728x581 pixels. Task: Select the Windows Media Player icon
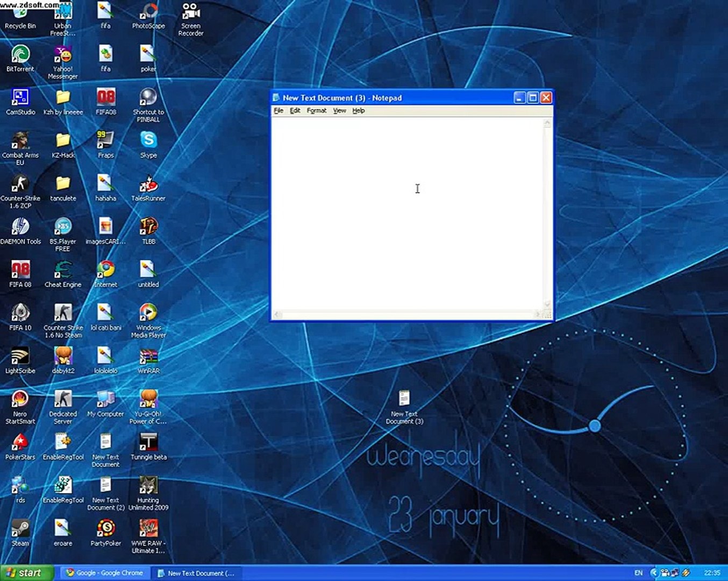(148, 321)
